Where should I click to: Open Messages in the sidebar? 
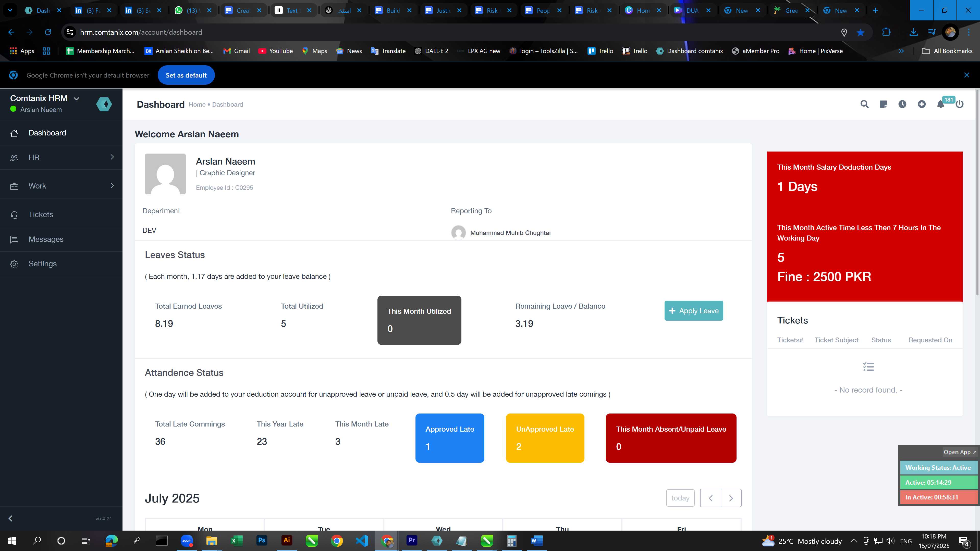click(x=61, y=239)
